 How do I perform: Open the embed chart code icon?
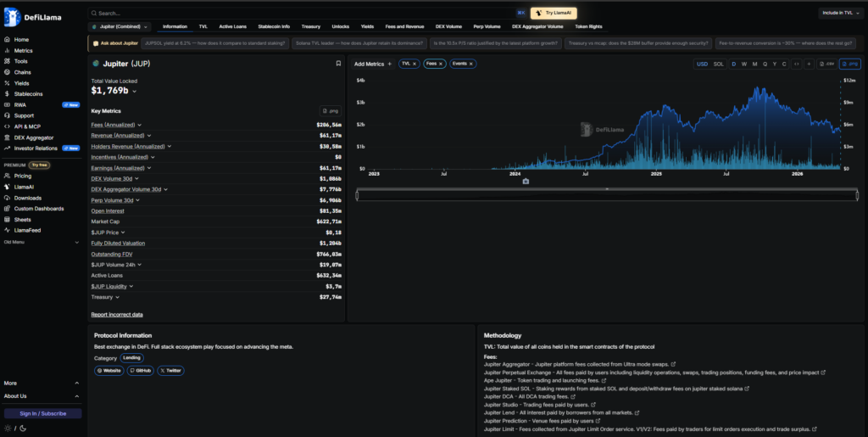(x=796, y=64)
